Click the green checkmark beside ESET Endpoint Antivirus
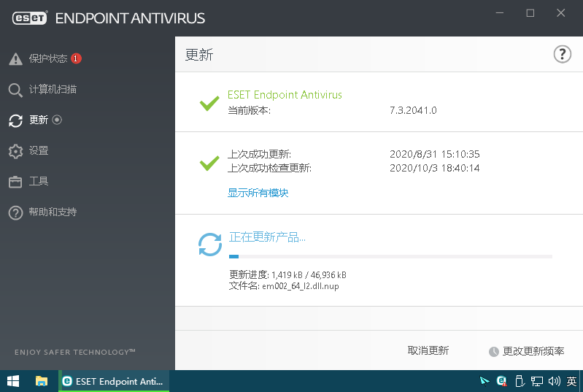 pos(209,103)
